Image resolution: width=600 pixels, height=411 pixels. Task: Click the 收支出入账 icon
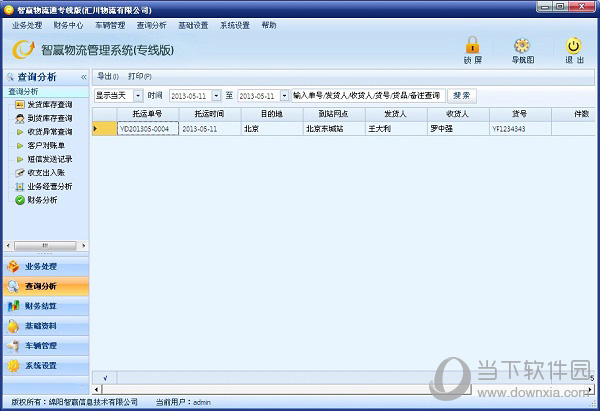click(x=20, y=173)
